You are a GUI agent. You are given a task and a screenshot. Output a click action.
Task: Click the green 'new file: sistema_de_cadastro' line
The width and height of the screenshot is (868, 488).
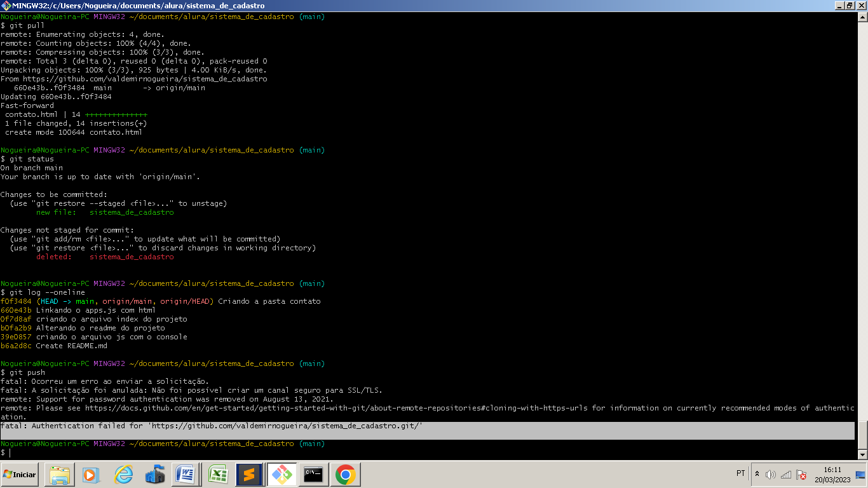pos(105,212)
